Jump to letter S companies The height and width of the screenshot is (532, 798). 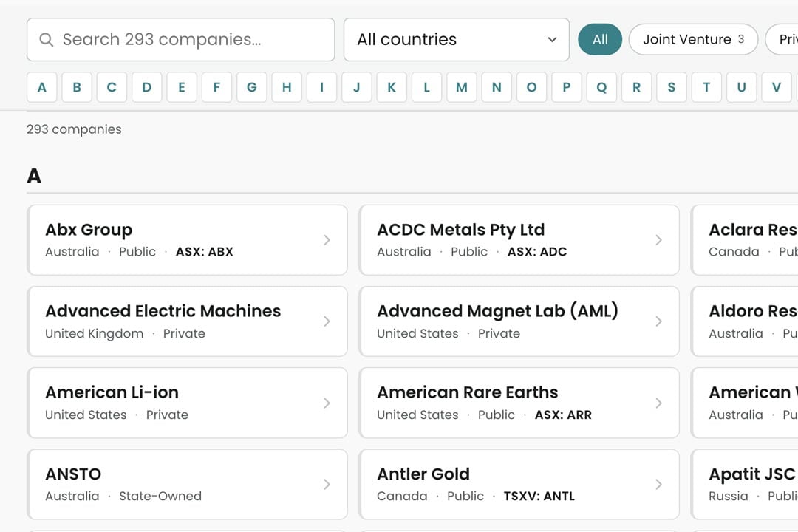(x=671, y=88)
